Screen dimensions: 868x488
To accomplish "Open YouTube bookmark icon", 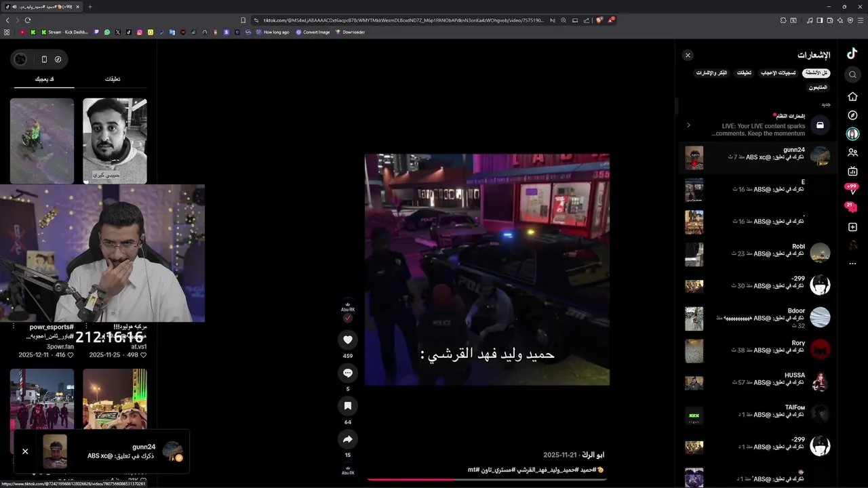I will click(22, 32).
